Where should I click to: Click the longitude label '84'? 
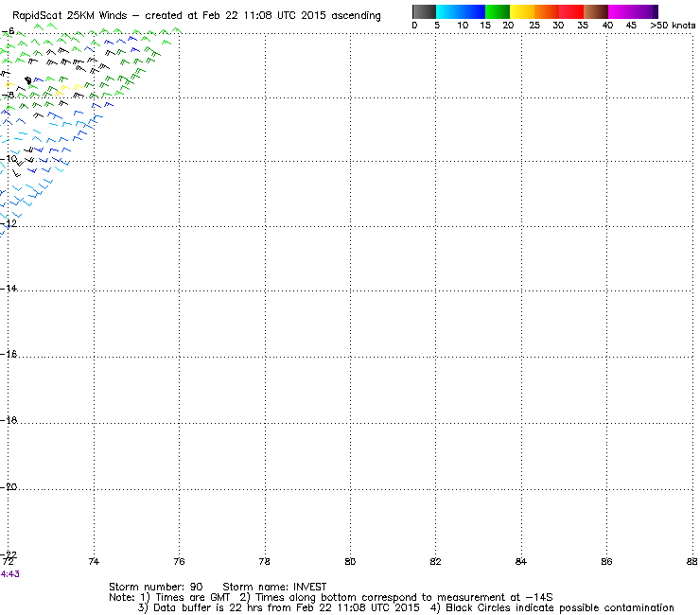pos(521,561)
